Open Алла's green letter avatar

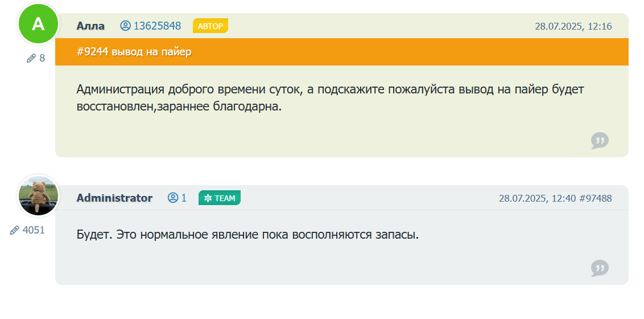coord(38,24)
